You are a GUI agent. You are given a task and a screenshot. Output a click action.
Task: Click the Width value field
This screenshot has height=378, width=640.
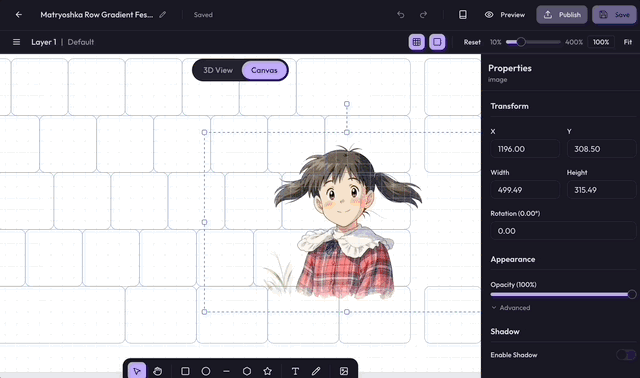click(x=525, y=190)
